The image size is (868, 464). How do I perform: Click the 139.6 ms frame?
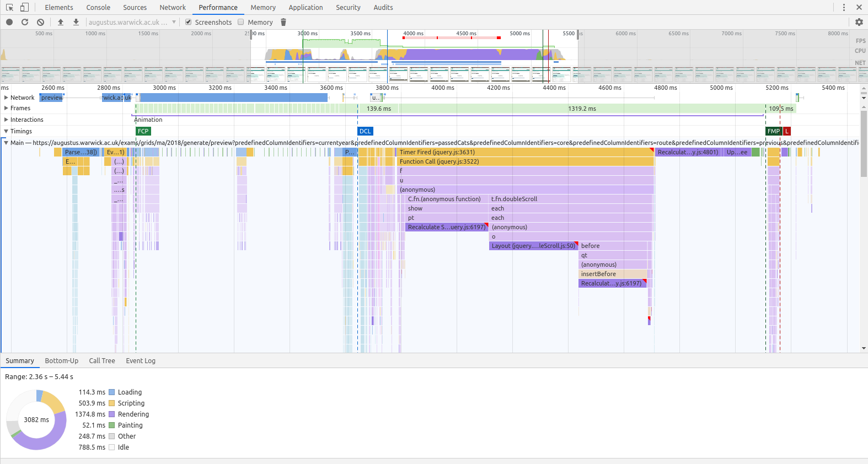pos(378,109)
